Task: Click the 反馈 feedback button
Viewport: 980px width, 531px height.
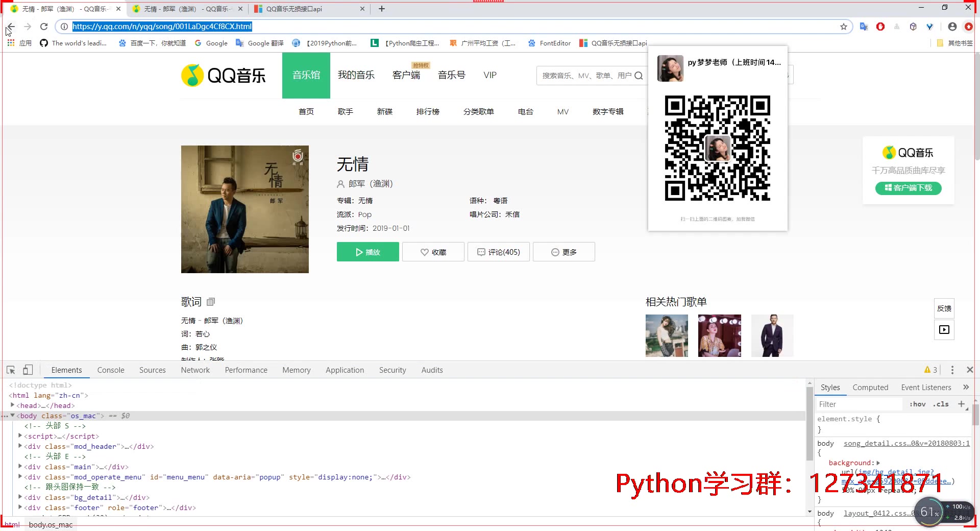Action: [944, 308]
